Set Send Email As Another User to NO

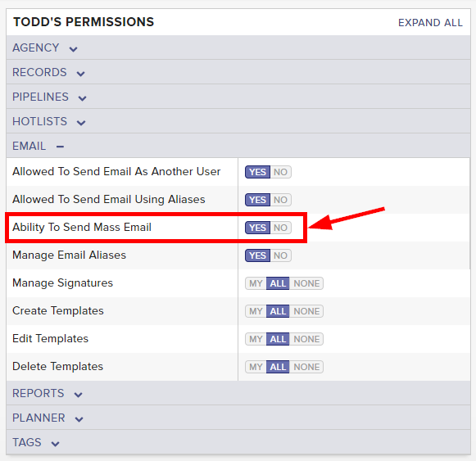[x=280, y=172]
